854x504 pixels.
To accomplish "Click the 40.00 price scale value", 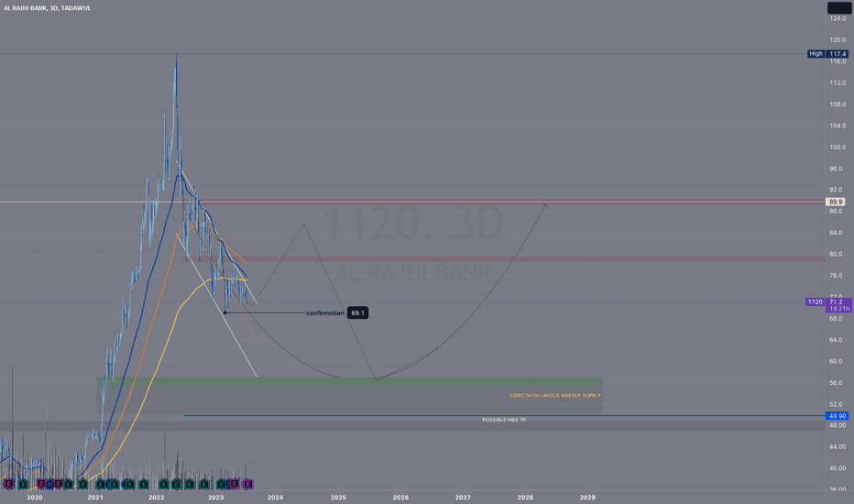I will 838,468.
